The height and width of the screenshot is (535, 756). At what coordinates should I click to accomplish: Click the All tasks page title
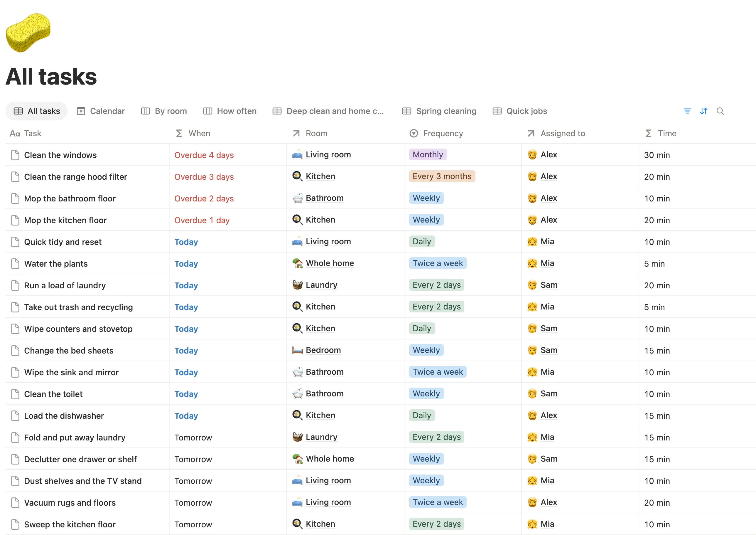click(51, 76)
